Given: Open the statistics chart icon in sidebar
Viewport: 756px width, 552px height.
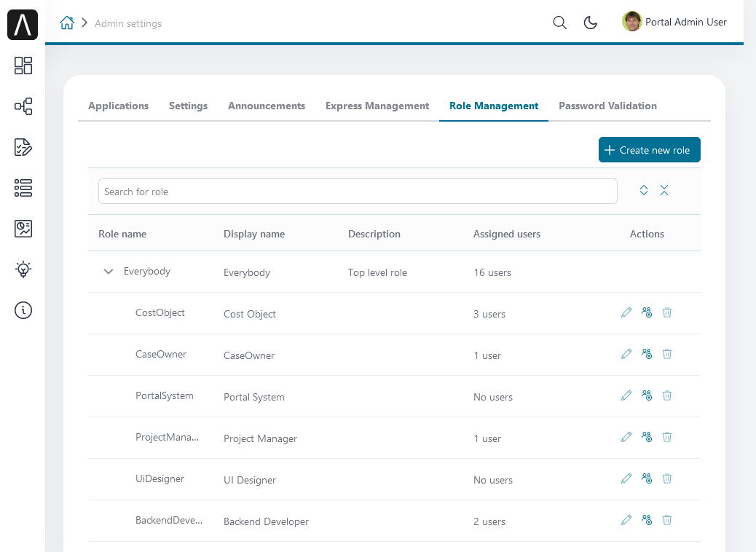Looking at the screenshot, I should [x=23, y=229].
